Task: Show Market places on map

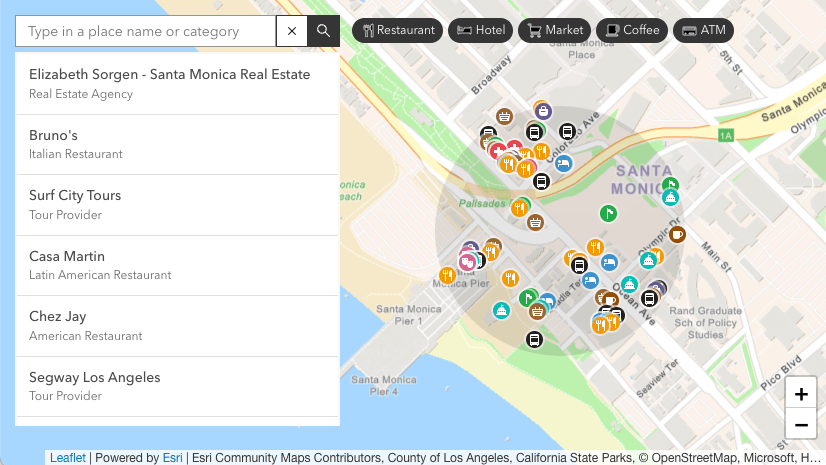Action: (x=555, y=30)
